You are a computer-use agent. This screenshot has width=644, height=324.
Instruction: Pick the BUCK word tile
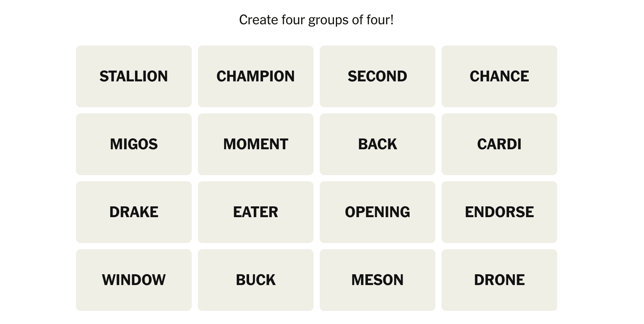(255, 280)
